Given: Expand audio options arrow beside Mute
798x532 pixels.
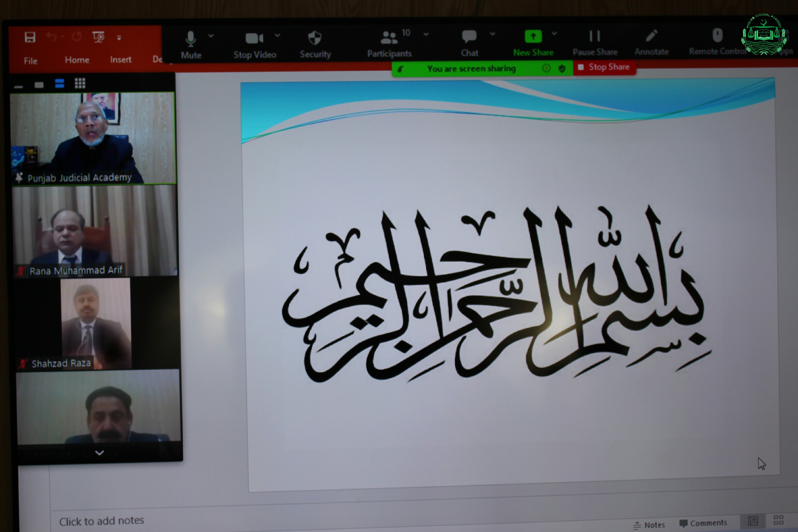Looking at the screenshot, I should [x=211, y=36].
